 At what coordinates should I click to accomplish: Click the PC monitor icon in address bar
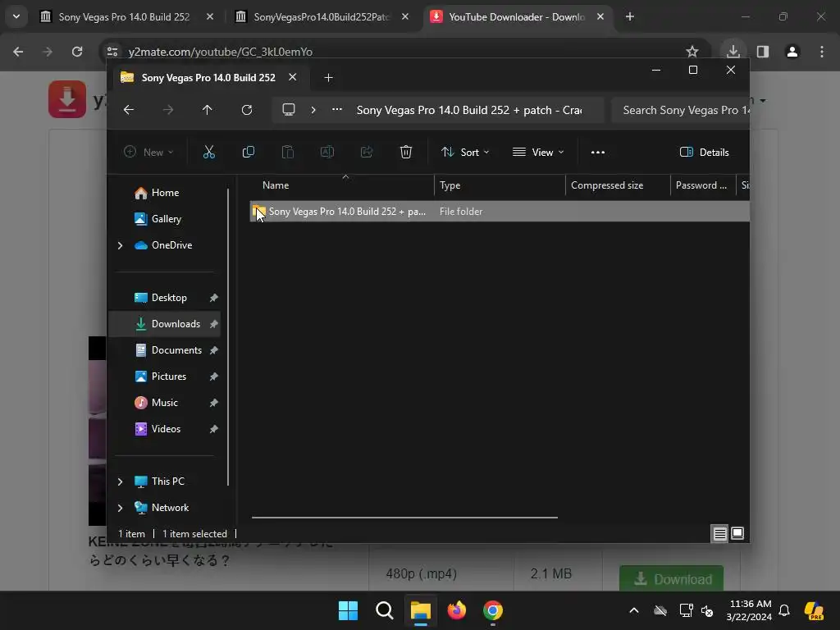point(289,110)
